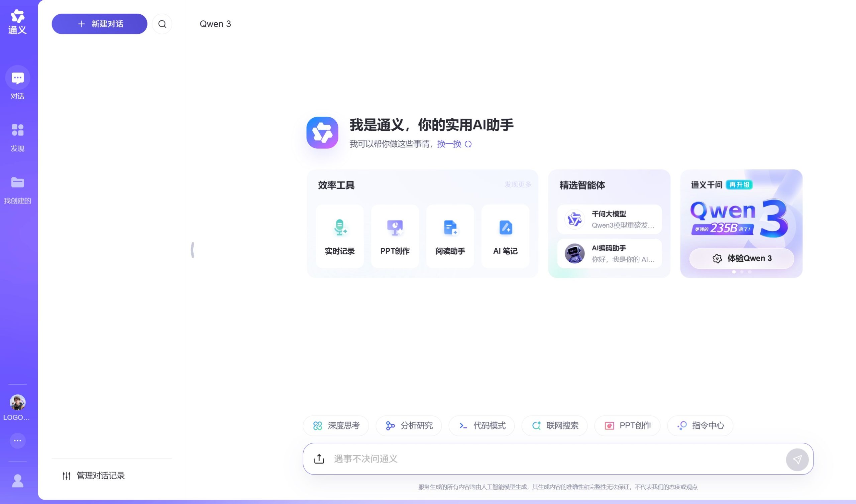This screenshot has width=856, height=504.
Task: Open the 发现 discover section
Action: (17, 138)
